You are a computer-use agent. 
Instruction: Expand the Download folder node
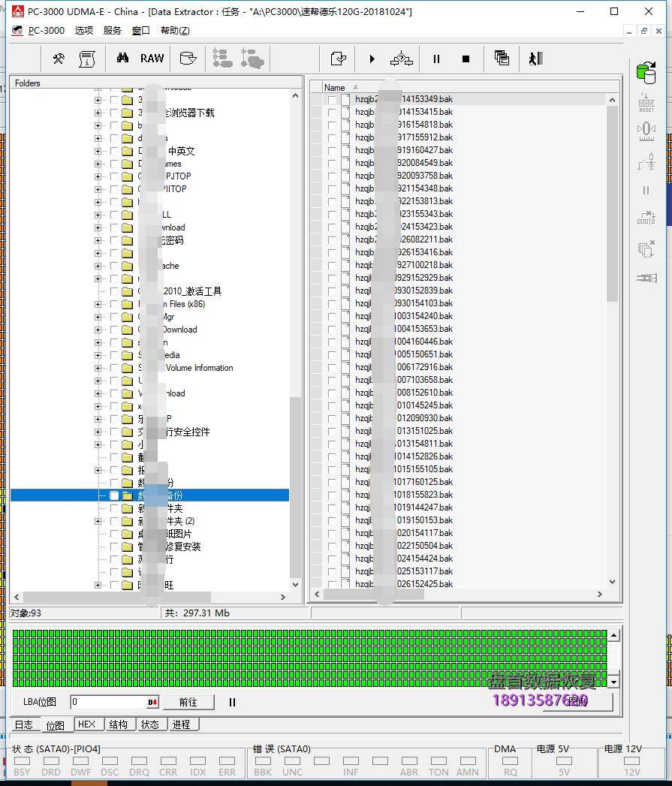[x=98, y=330]
